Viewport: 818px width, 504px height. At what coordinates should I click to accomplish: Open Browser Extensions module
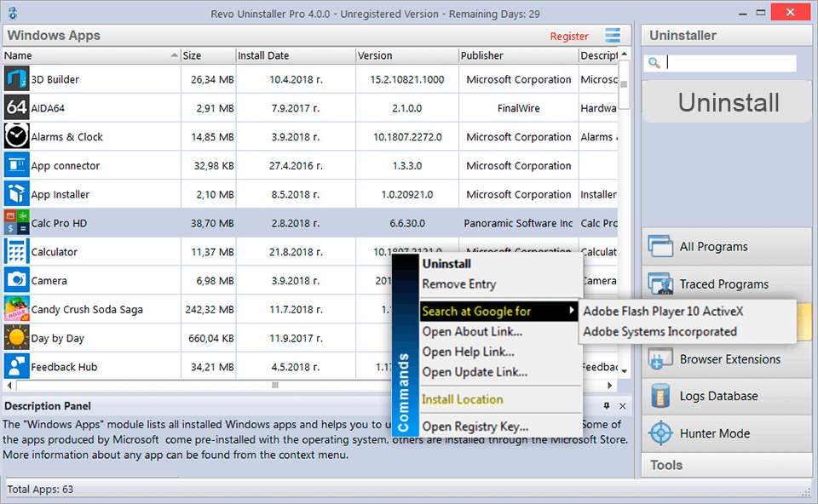(x=727, y=359)
